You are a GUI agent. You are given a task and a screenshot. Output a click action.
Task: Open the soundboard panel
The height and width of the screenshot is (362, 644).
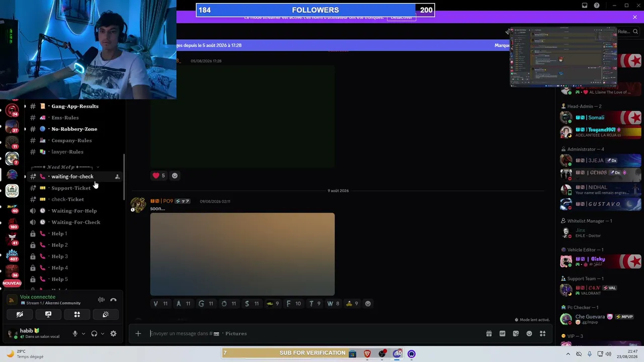(106, 314)
